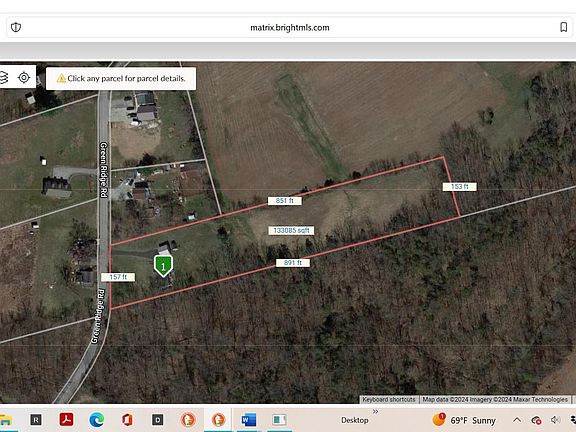This screenshot has height=432, width=576.
Task: Open the Keyboard shortcuts link on map
Action: pyautogui.click(x=389, y=399)
